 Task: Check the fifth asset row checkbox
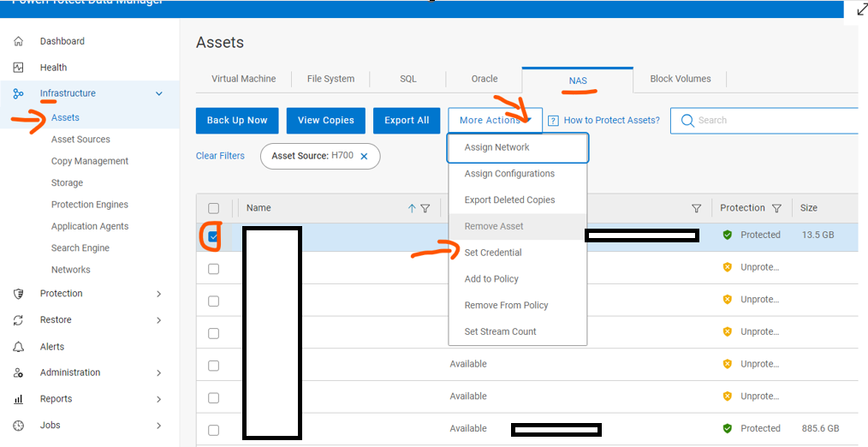point(214,367)
